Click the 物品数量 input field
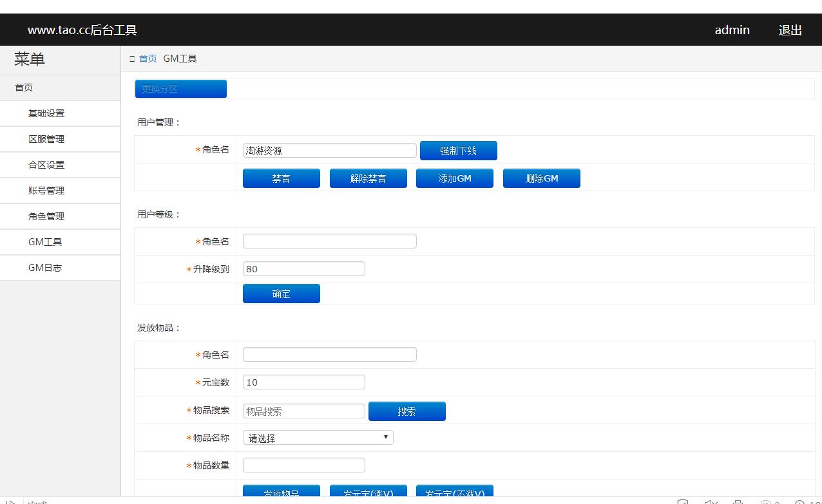 coord(303,465)
